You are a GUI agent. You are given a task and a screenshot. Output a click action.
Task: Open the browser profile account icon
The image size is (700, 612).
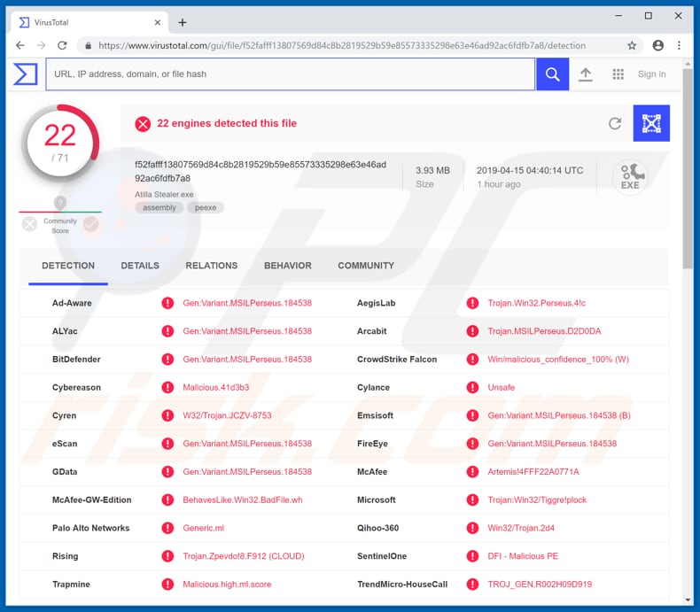tap(657, 45)
